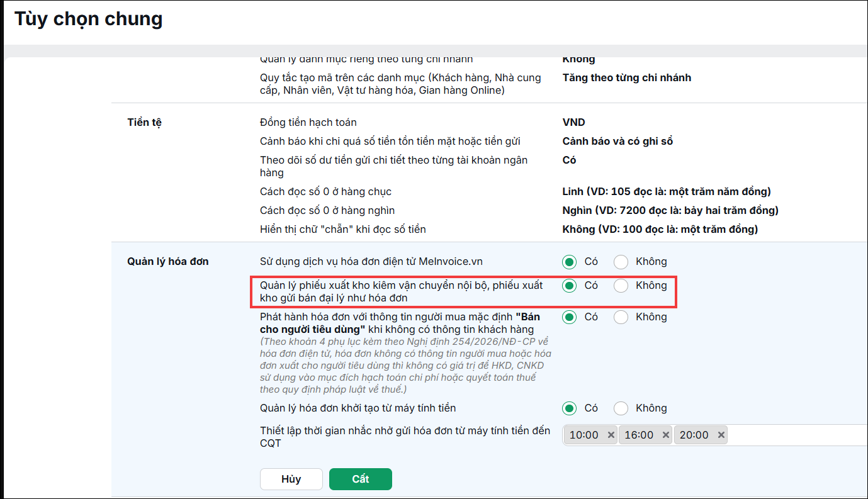This screenshot has height=499, width=868.
Task: Select Có for MeInvoice.vn e-invoice service
Action: (x=570, y=262)
